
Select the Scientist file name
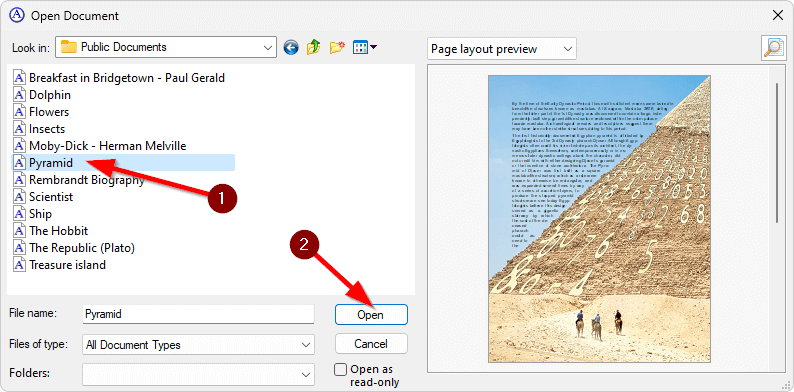pyautogui.click(x=51, y=197)
